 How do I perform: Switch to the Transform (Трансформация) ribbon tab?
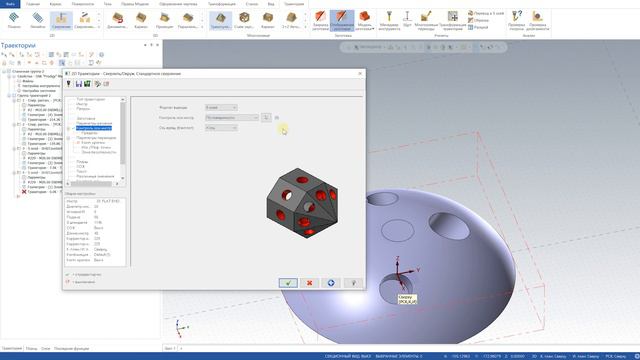pos(222,4)
